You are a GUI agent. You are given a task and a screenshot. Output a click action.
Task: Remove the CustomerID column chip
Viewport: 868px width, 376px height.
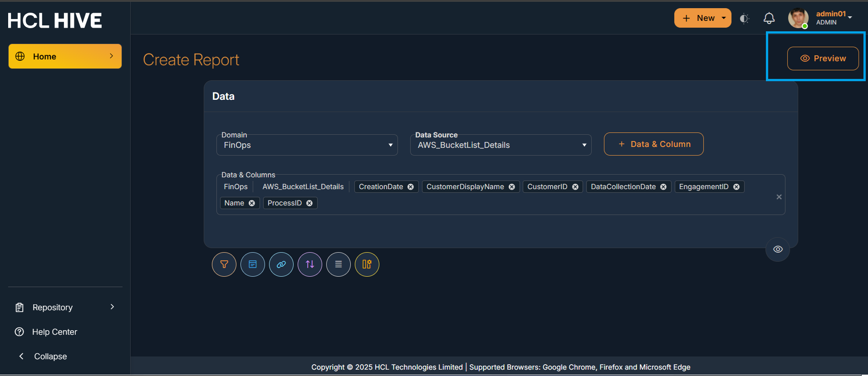click(x=575, y=187)
